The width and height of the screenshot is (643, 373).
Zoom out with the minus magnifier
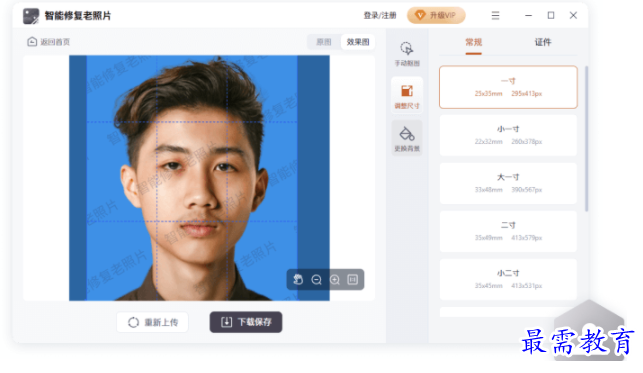tap(316, 280)
